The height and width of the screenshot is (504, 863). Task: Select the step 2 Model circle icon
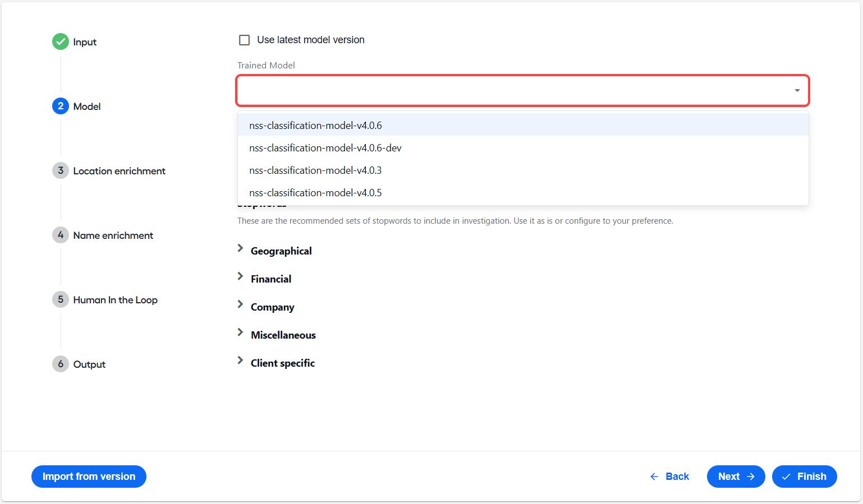tap(61, 106)
